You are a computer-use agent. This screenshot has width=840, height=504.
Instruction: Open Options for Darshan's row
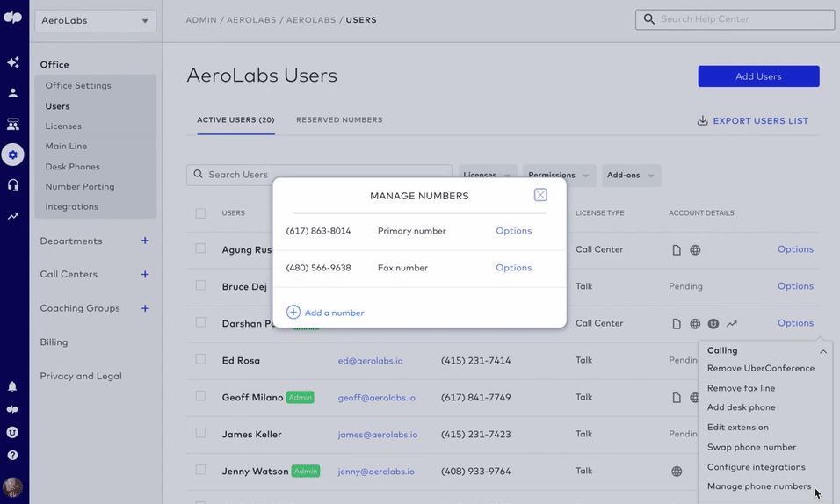(795, 323)
